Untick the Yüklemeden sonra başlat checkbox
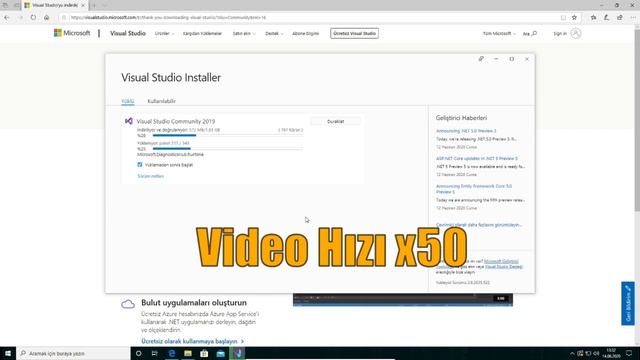 140,164
